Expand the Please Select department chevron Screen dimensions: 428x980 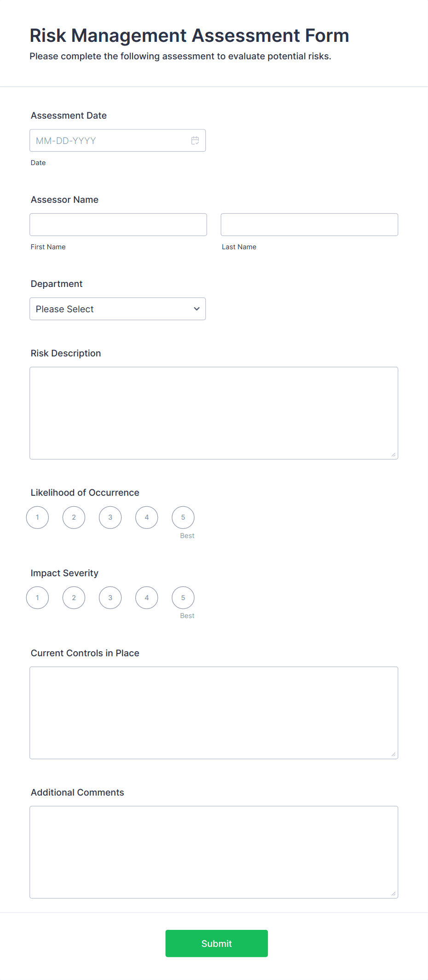[x=196, y=309]
